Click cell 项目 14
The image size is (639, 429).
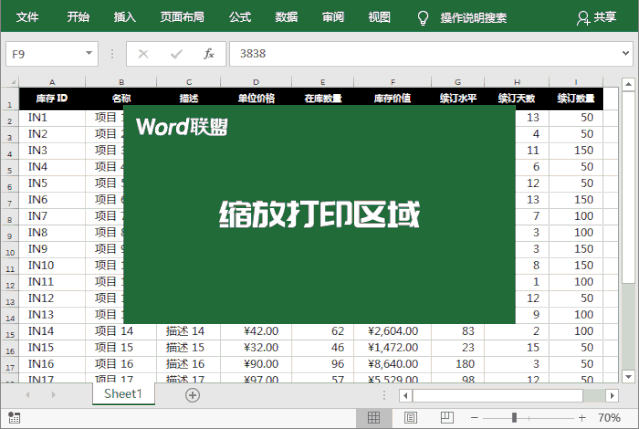pos(121,331)
